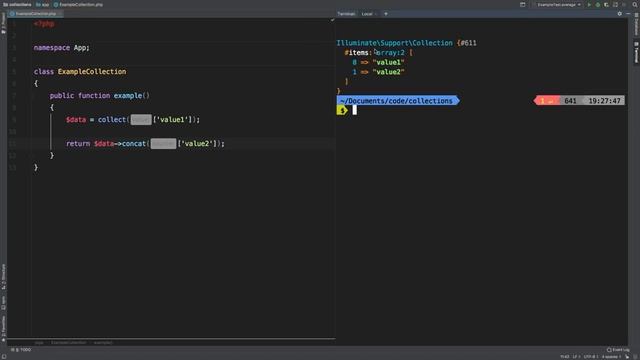
Task: Click the concat method call in the editor
Action: pos(133,144)
